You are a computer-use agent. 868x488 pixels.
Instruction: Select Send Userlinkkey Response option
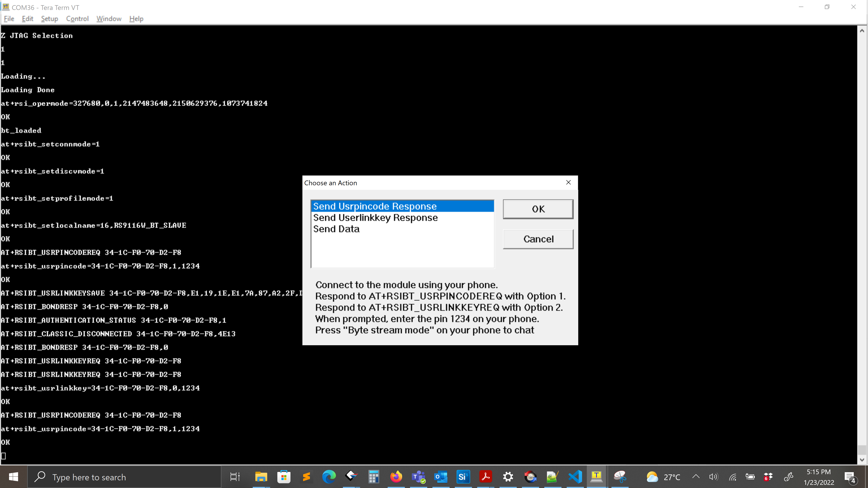click(x=375, y=218)
